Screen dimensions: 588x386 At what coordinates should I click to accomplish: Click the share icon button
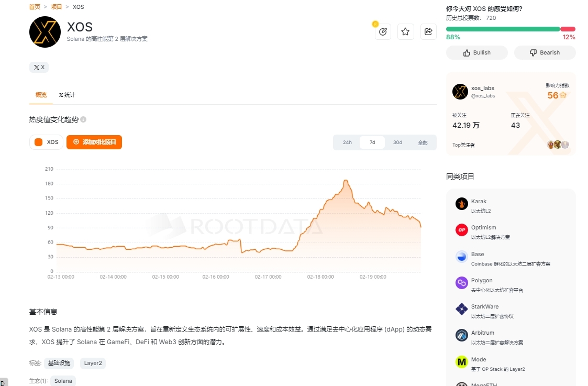[x=428, y=32]
